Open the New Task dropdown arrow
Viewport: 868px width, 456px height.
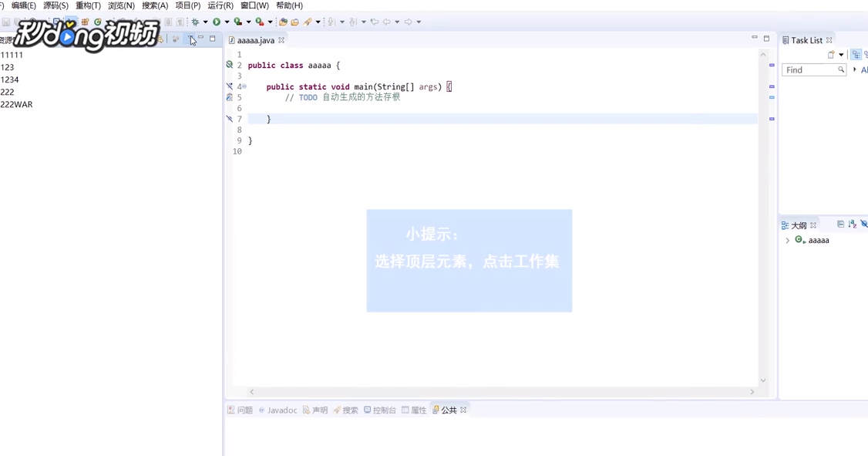[841, 55]
